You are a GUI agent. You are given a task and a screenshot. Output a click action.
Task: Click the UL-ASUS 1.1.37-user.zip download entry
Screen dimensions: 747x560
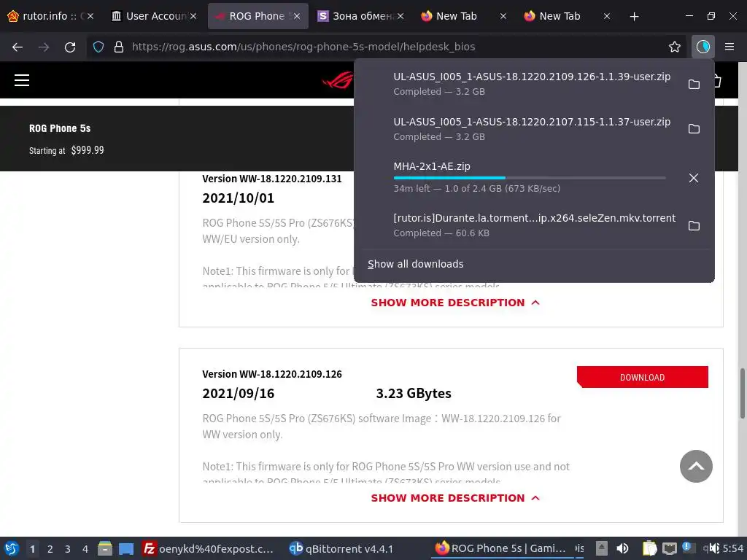[x=532, y=129]
